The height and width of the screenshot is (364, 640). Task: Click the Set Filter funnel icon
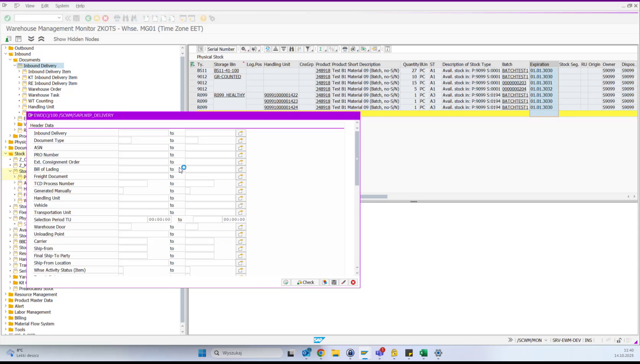pos(308,49)
